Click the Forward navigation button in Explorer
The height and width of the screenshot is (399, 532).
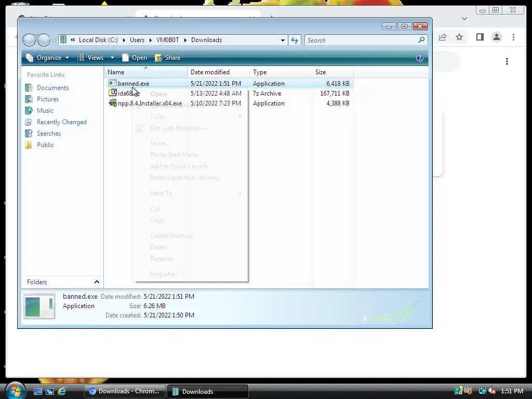click(44, 40)
